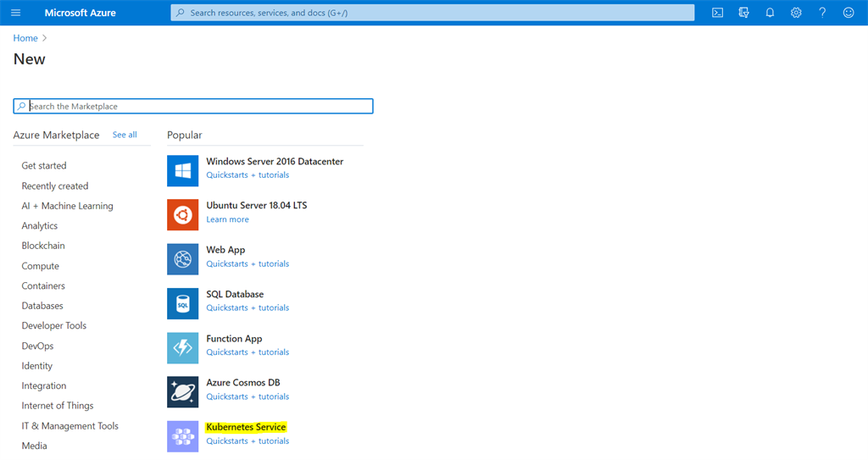This screenshot has height=460, width=868.
Task: Open Windows Server 2016 Datacenter title
Action: coord(275,161)
